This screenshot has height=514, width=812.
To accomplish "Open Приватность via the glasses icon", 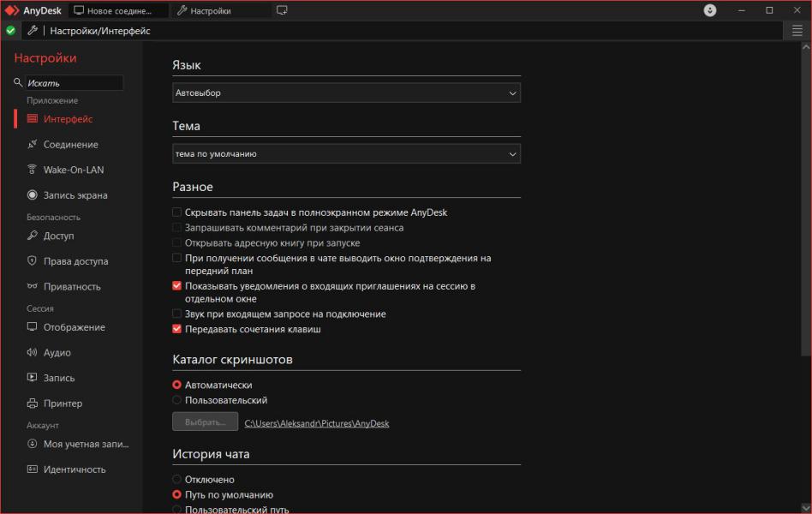I will point(33,287).
